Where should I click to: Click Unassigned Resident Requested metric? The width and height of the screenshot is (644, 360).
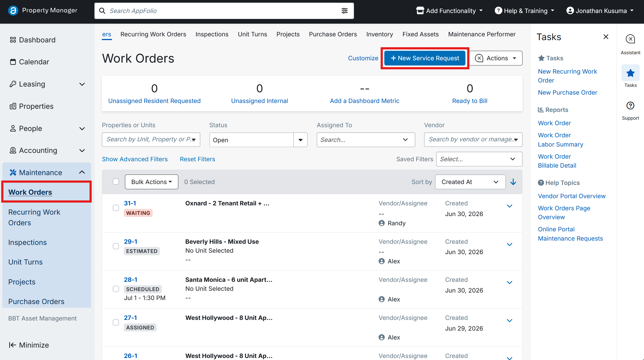pyautogui.click(x=154, y=101)
